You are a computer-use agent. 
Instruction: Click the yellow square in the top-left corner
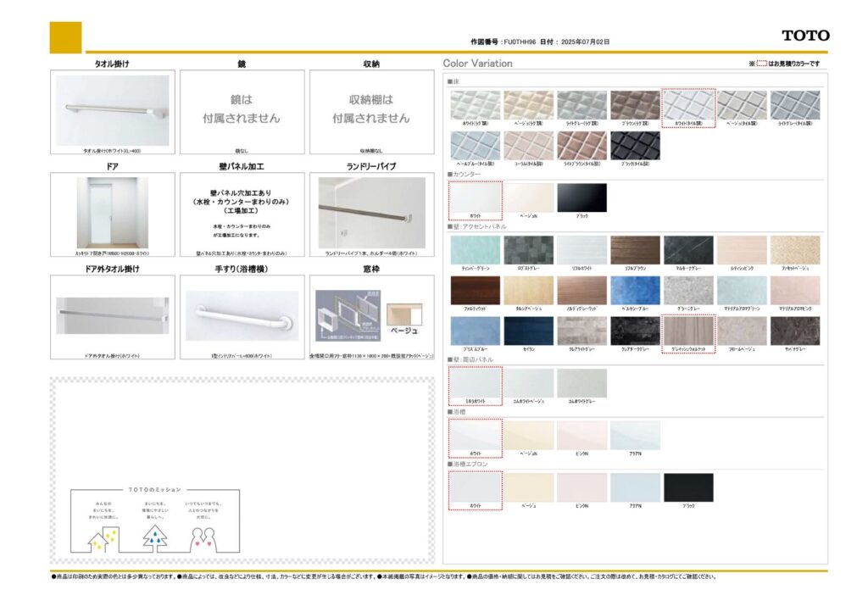click(x=66, y=38)
